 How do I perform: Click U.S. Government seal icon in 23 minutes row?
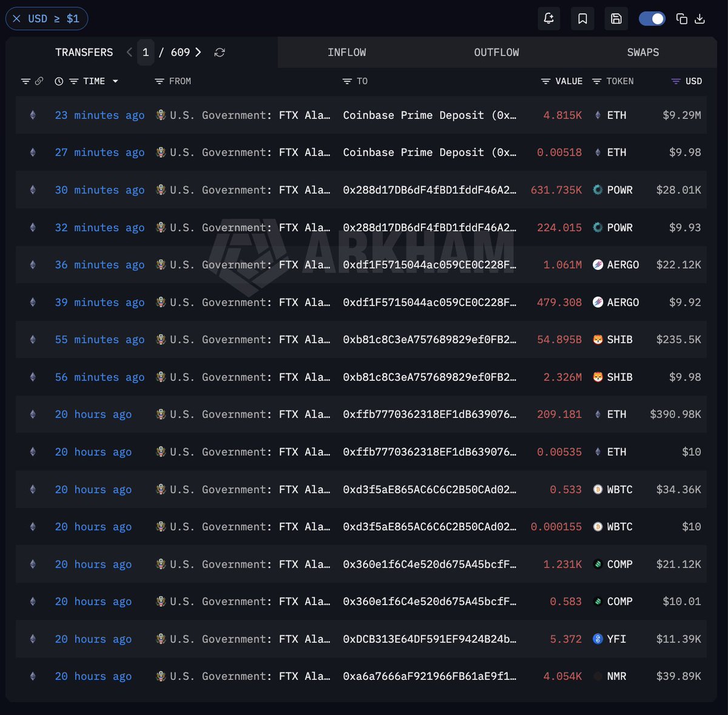161,115
